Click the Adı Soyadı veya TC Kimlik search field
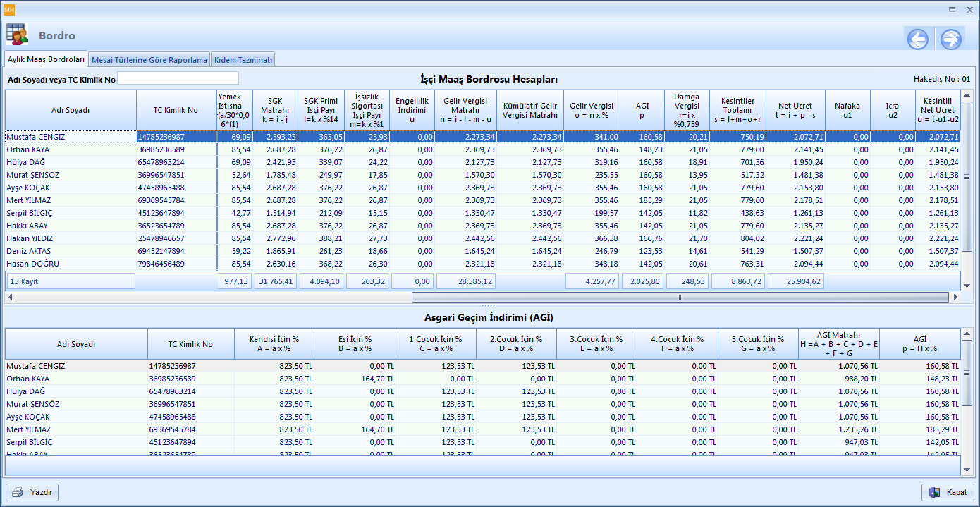The image size is (980, 507). [x=178, y=78]
